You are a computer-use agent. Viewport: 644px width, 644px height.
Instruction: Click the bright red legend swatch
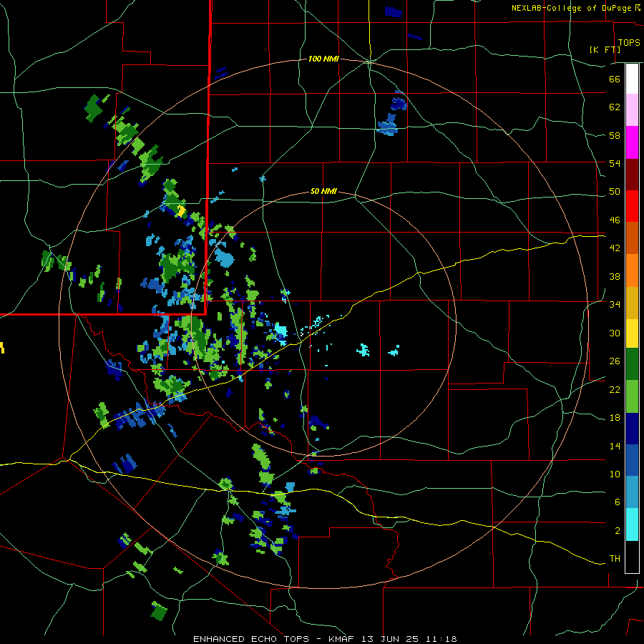pos(632,206)
